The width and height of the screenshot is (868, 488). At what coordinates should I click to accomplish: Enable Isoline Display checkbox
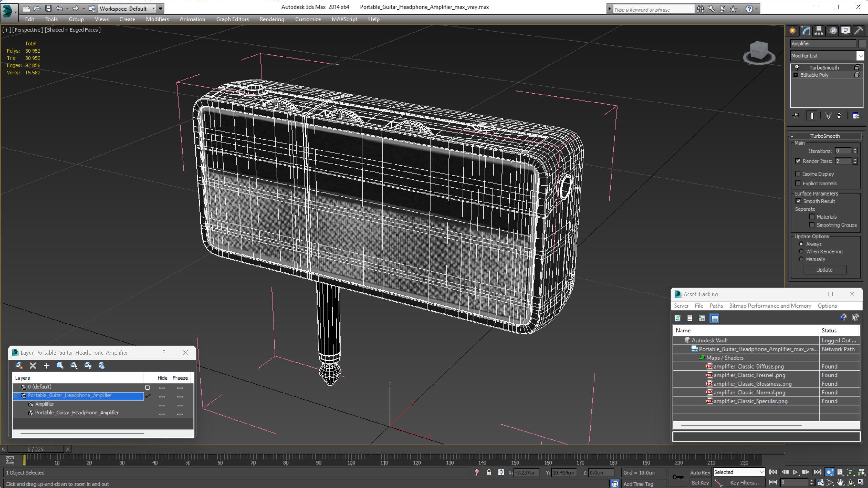(x=798, y=174)
